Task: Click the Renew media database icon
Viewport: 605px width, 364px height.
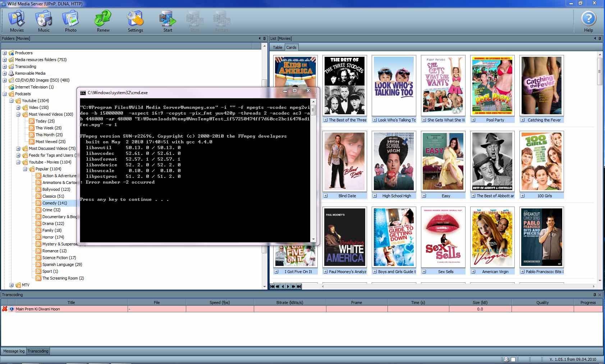Action: (103, 20)
